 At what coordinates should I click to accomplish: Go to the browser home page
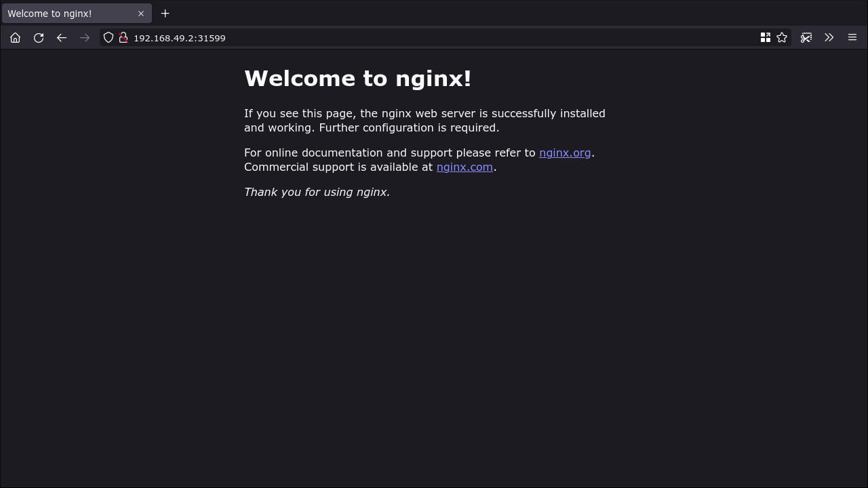click(x=15, y=38)
